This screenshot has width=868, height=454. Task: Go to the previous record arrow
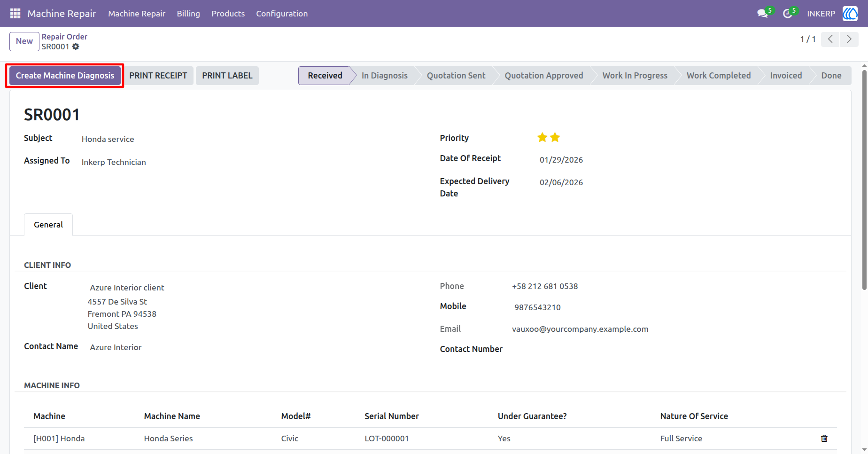click(x=830, y=39)
